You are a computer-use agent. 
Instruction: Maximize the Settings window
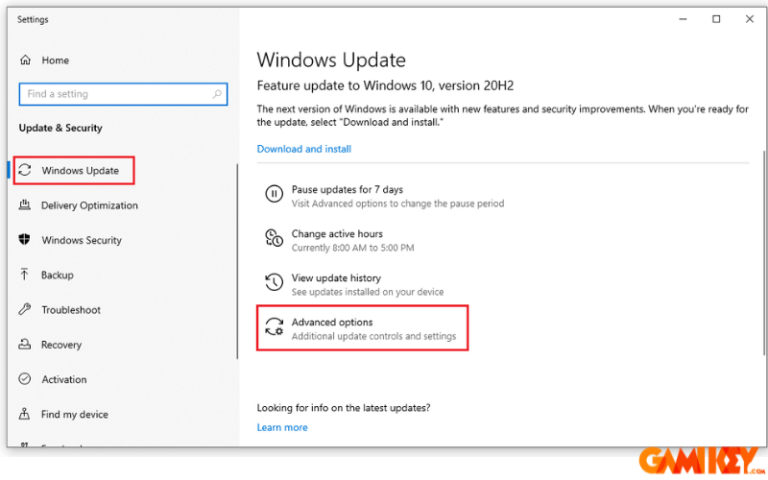coord(716,19)
